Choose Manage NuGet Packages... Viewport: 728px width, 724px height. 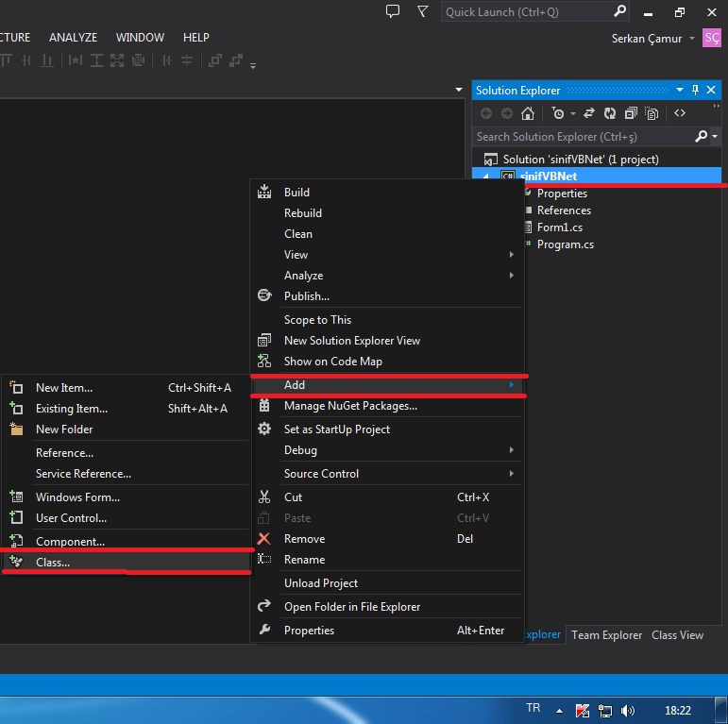[x=388, y=406]
